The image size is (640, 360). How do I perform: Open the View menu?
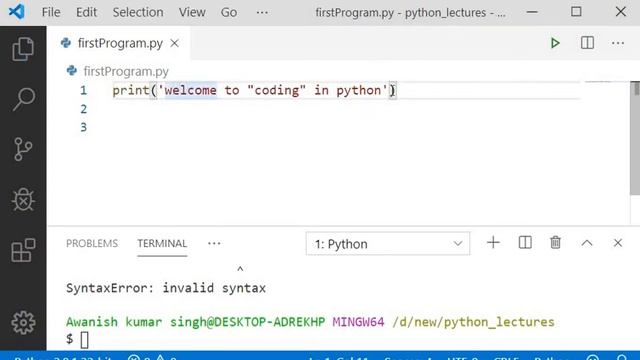click(x=192, y=12)
